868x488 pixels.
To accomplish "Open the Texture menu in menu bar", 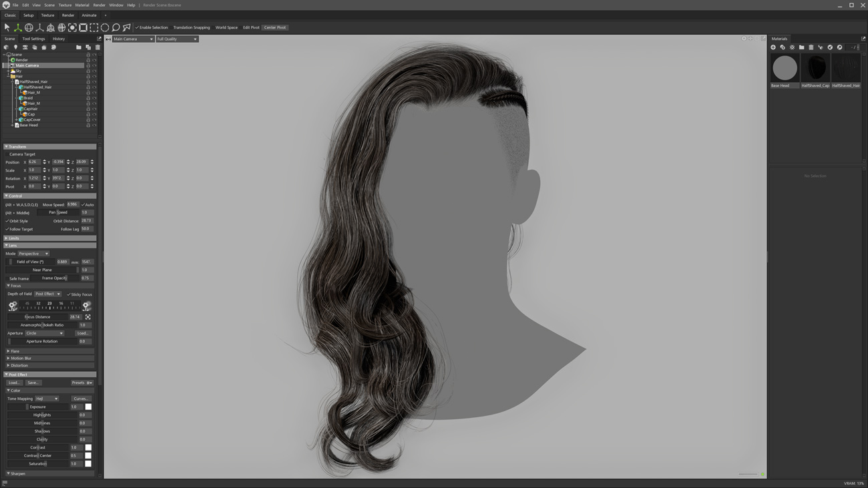I will pyautogui.click(x=65, y=5).
